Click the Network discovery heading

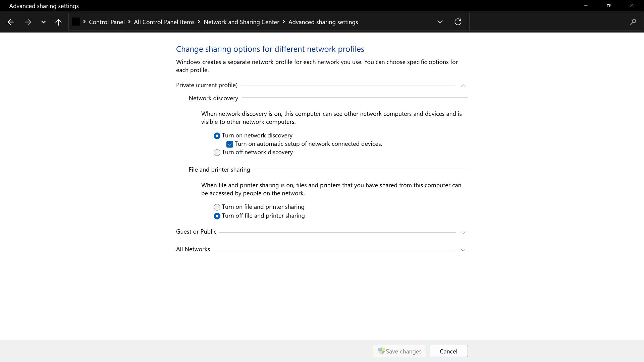tap(213, 98)
